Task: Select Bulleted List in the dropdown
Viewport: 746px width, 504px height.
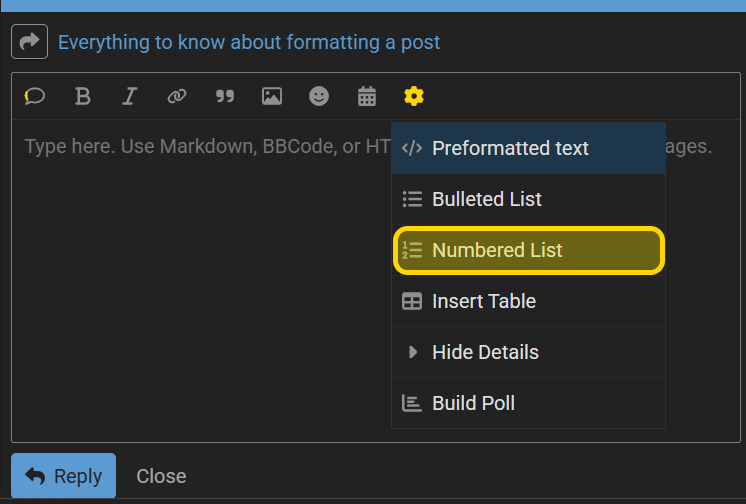Action: click(528, 199)
